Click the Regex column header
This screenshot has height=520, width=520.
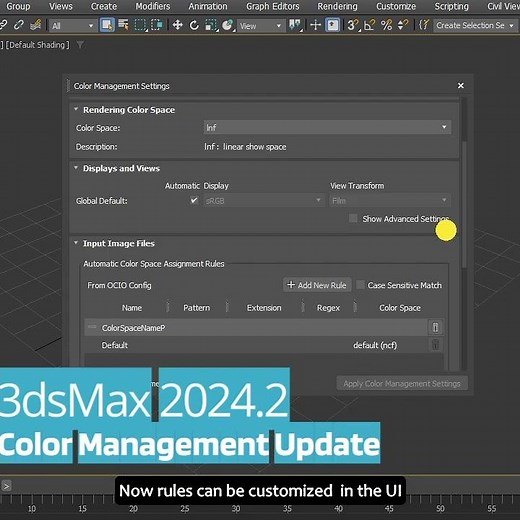pyautogui.click(x=328, y=308)
